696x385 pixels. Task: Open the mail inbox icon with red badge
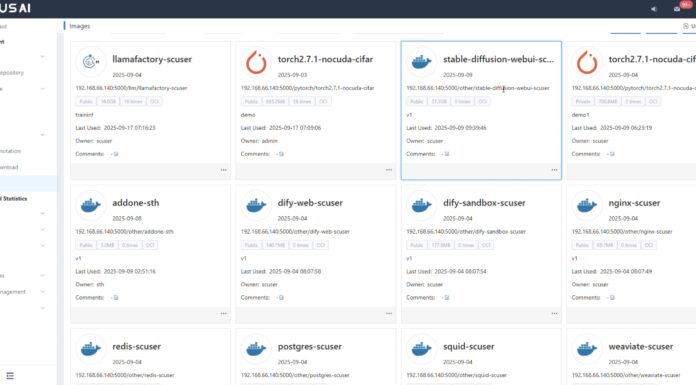(677, 9)
